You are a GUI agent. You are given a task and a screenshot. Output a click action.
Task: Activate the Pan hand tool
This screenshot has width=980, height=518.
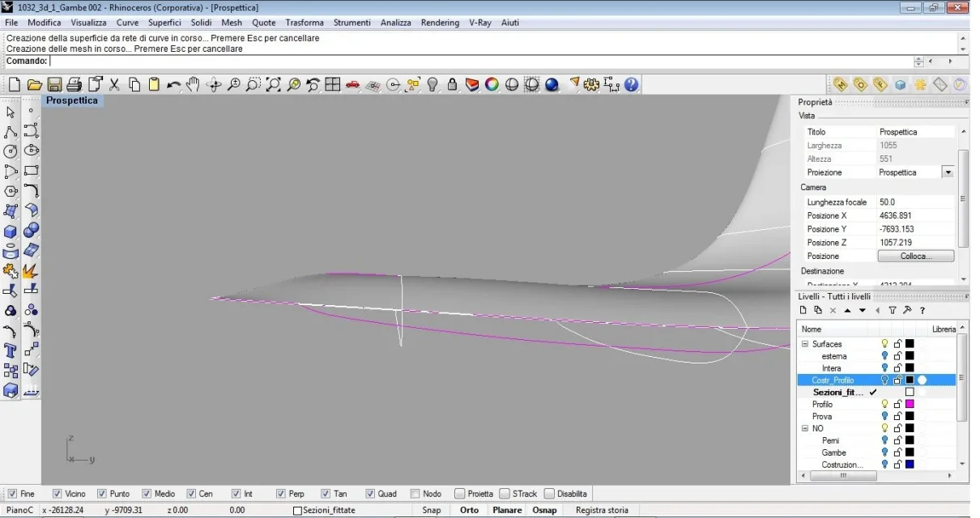(x=193, y=84)
